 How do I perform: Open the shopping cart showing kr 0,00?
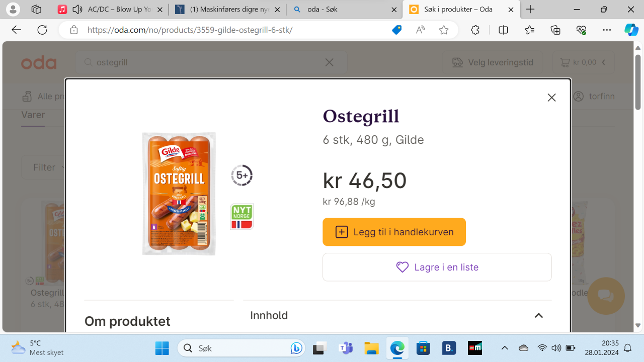[x=583, y=62]
